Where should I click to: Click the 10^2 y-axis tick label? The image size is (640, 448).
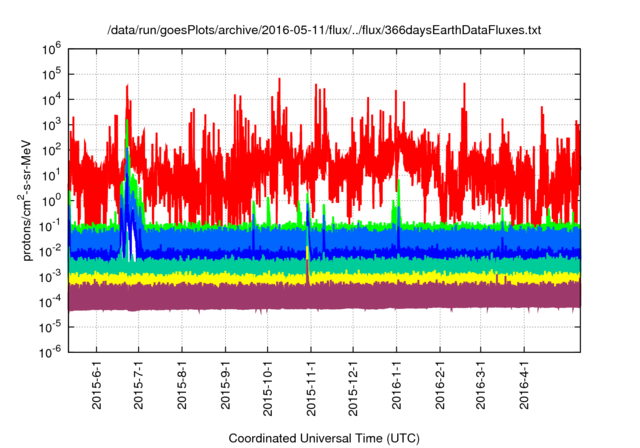coord(51,151)
